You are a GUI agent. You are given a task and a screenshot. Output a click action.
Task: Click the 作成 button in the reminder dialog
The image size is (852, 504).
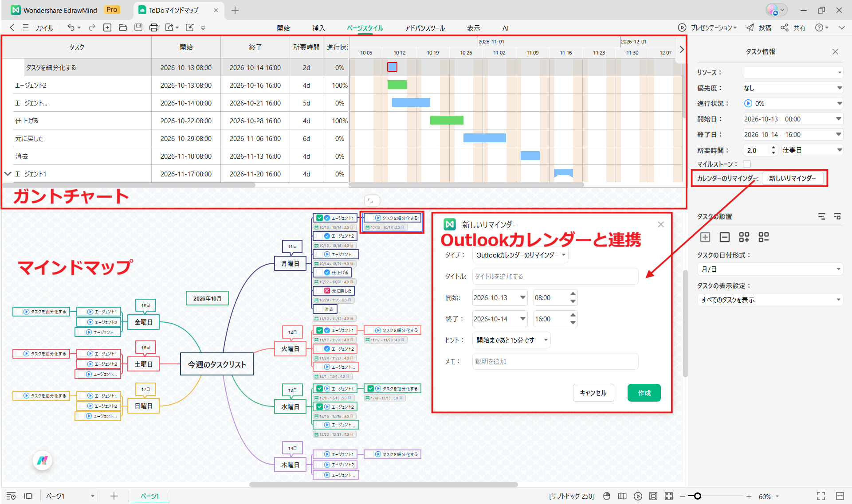click(x=644, y=392)
